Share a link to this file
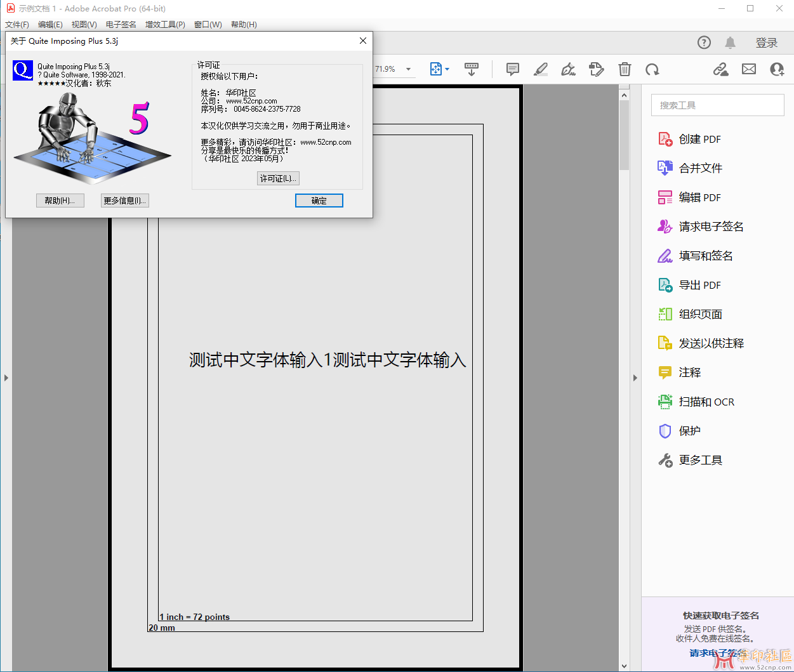 [721, 69]
